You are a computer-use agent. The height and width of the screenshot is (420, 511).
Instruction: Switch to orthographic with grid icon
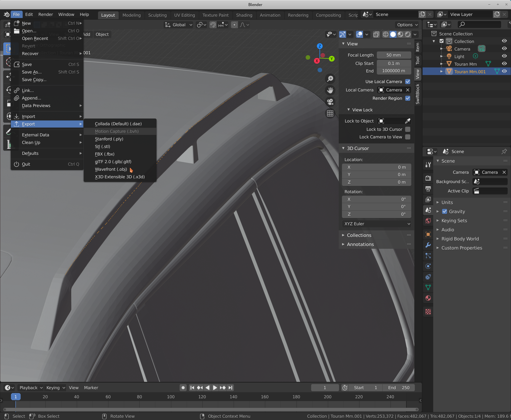330,113
